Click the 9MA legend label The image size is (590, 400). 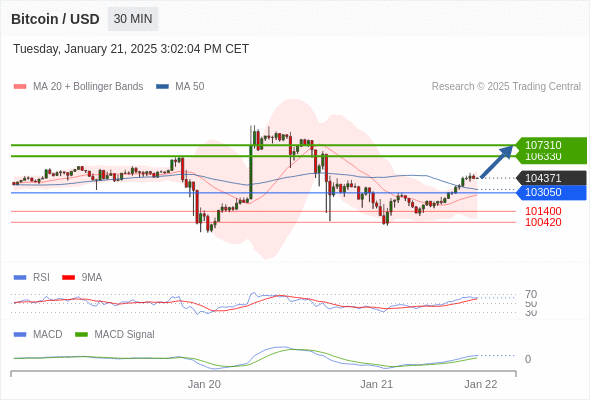(x=92, y=278)
